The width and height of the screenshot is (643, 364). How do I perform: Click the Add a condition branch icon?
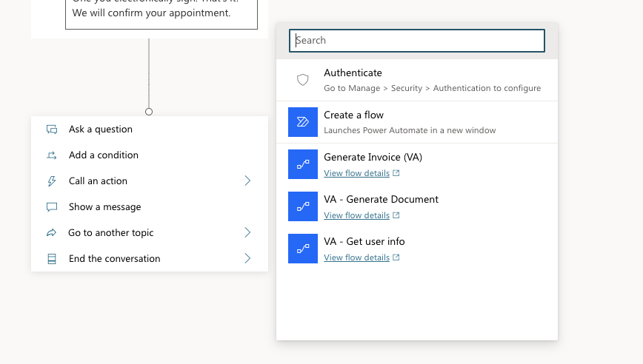tap(52, 155)
